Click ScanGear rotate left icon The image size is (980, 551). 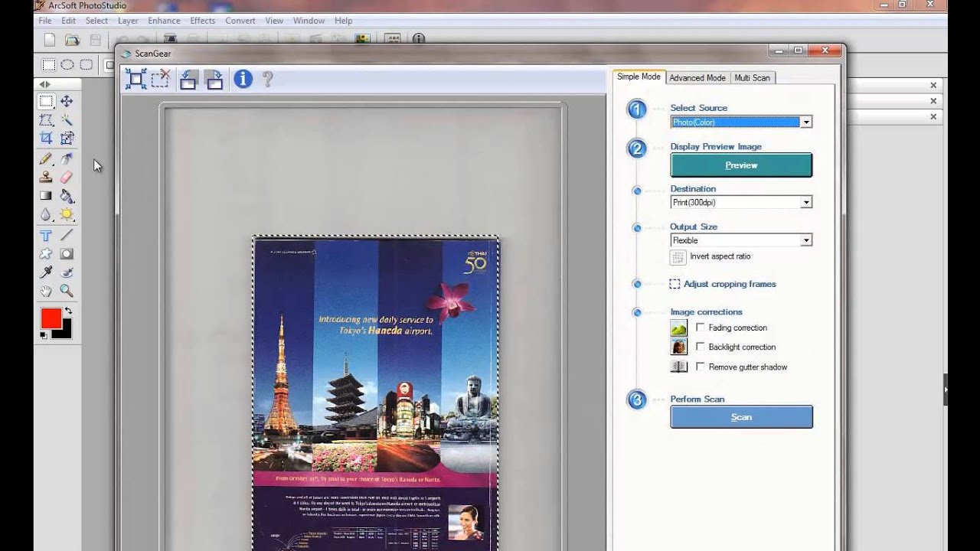pyautogui.click(x=189, y=79)
